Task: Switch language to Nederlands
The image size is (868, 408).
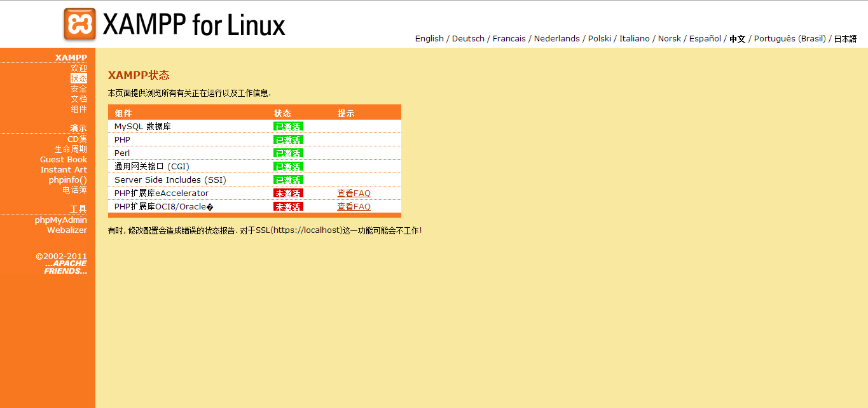Action: coord(557,39)
